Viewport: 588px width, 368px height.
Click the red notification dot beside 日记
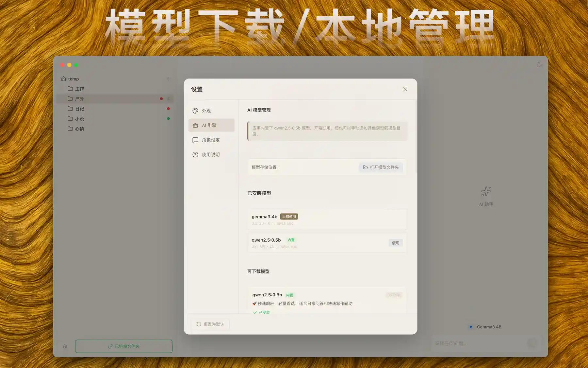(x=169, y=109)
